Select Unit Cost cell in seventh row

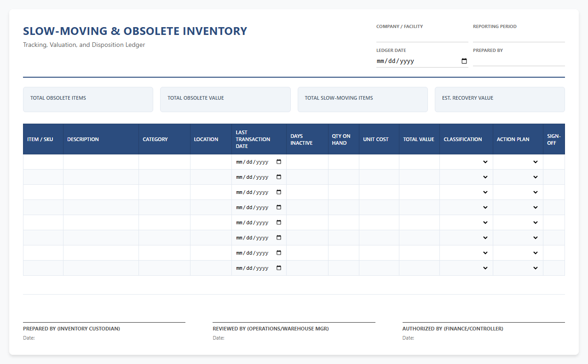(x=379, y=253)
